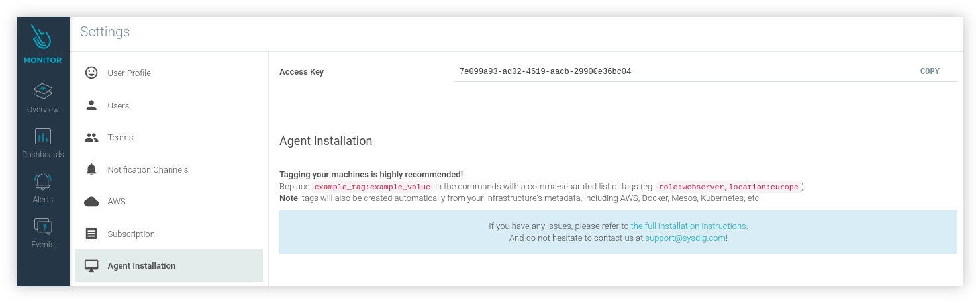Click the User Profile smiley icon
980x303 pixels.
click(92, 73)
